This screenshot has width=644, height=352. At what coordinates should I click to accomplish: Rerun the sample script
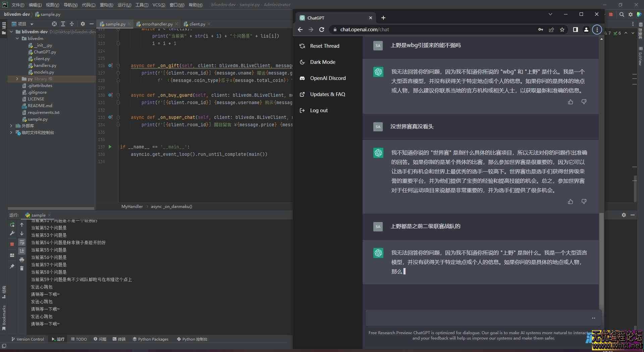coord(12,225)
